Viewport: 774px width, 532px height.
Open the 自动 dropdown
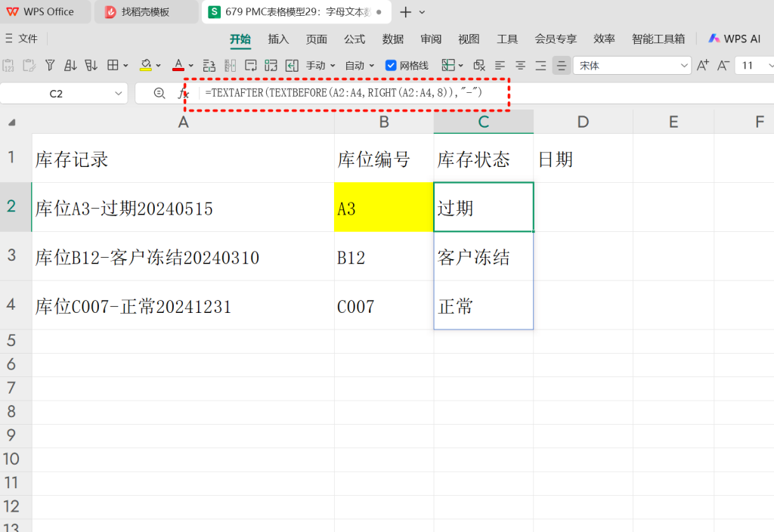359,66
